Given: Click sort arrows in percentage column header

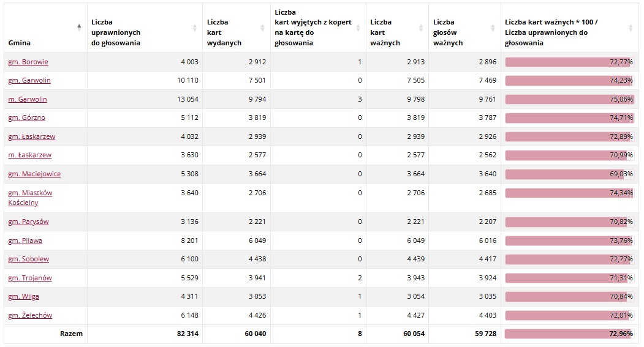Looking at the screenshot, I should coord(631,28).
